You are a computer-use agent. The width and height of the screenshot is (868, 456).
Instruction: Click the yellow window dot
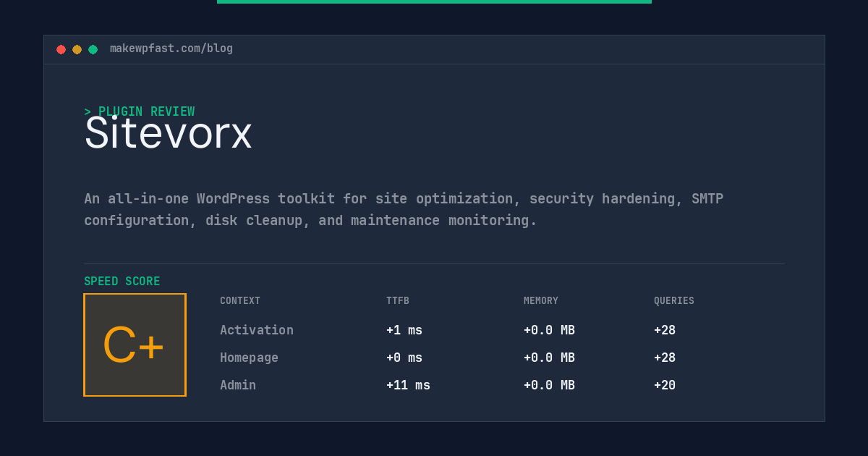(77, 49)
